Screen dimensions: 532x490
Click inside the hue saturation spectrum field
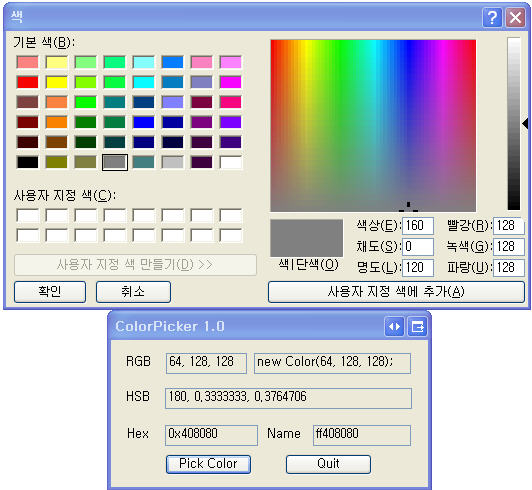(373, 126)
